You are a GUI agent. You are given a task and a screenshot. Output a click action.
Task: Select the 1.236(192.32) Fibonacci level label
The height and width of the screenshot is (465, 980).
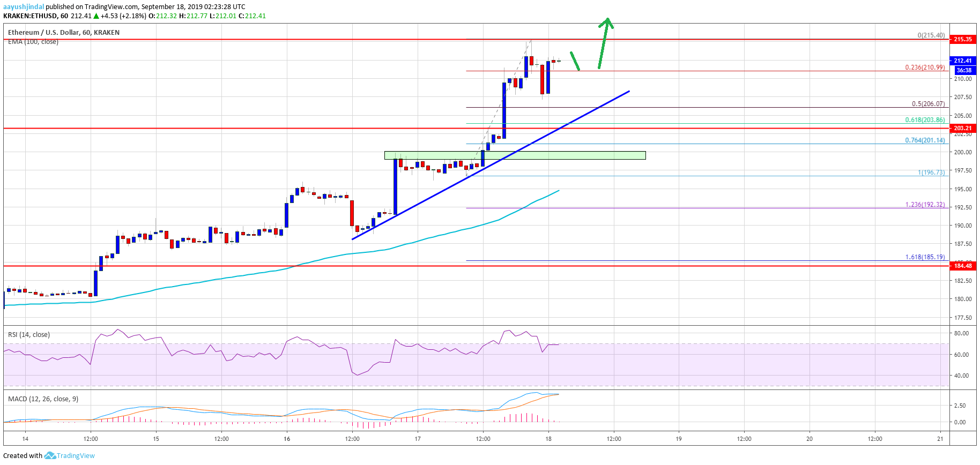click(x=925, y=205)
